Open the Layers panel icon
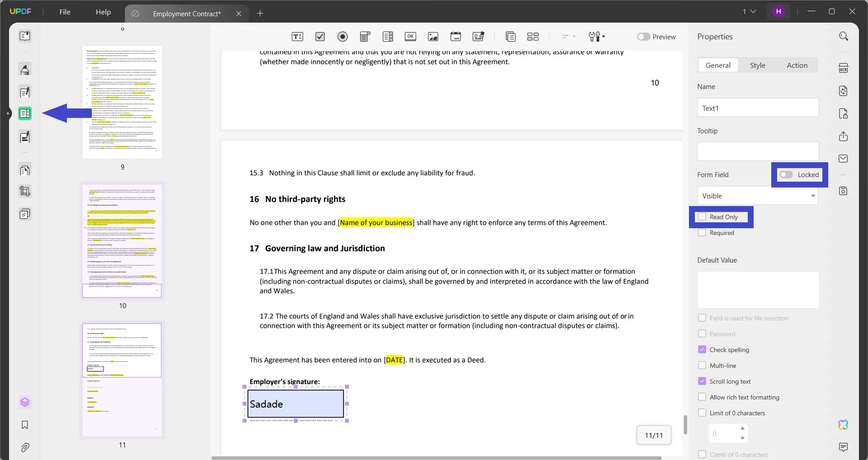The image size is (868, 460). pos(25,402)
